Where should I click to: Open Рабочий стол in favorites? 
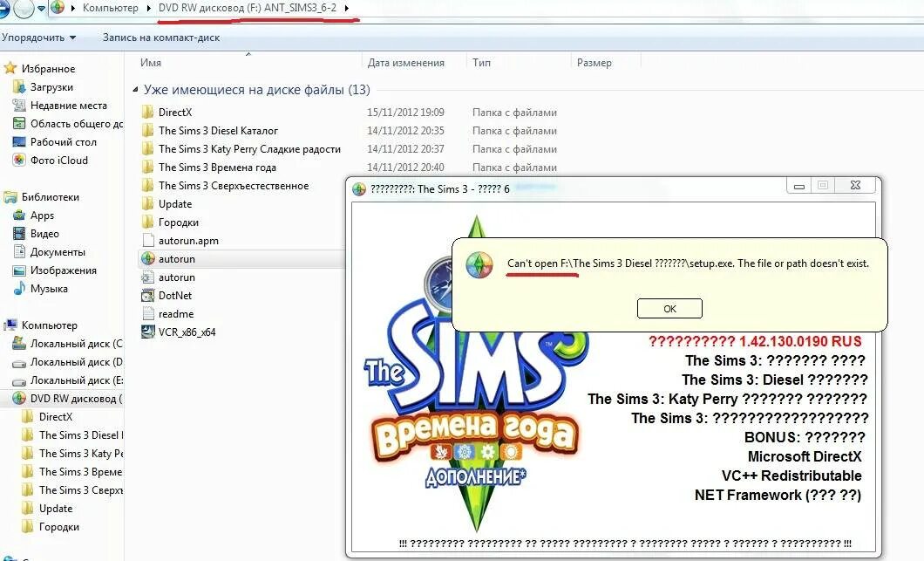tap(63, 141)
